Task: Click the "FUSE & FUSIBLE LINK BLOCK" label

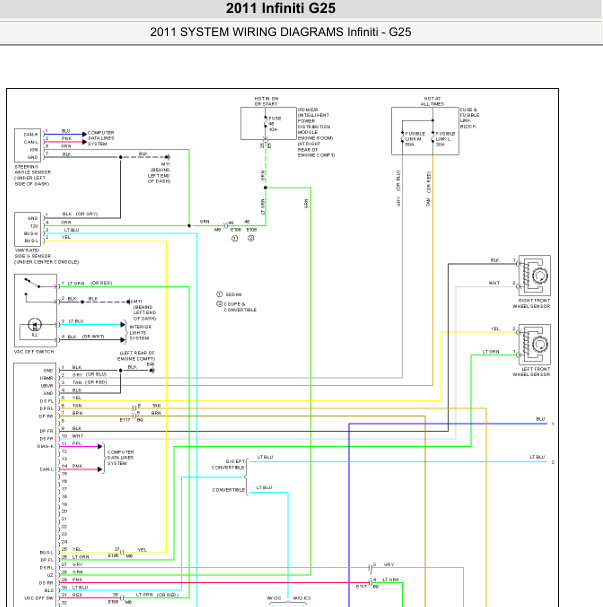Action: click(469, 118)
